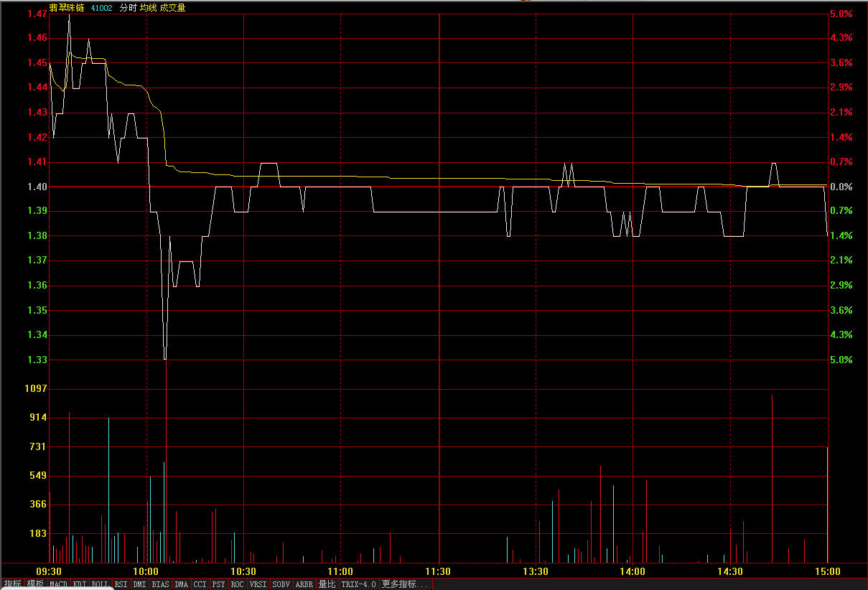
Task: Click the 1.40 price axis label
Action: pos(37,187)
